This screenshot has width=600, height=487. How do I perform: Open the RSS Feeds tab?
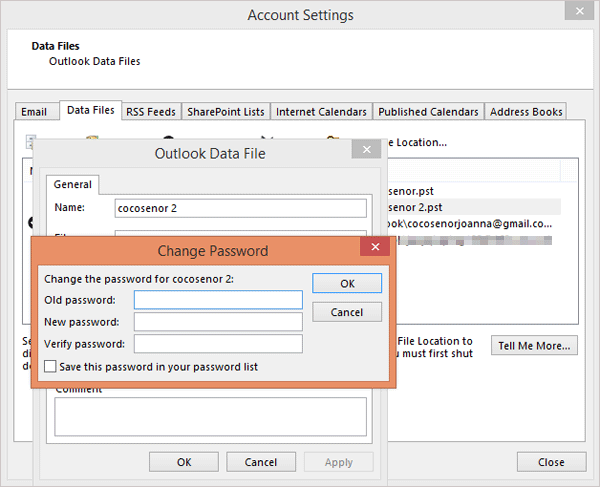tap(151, 112)
